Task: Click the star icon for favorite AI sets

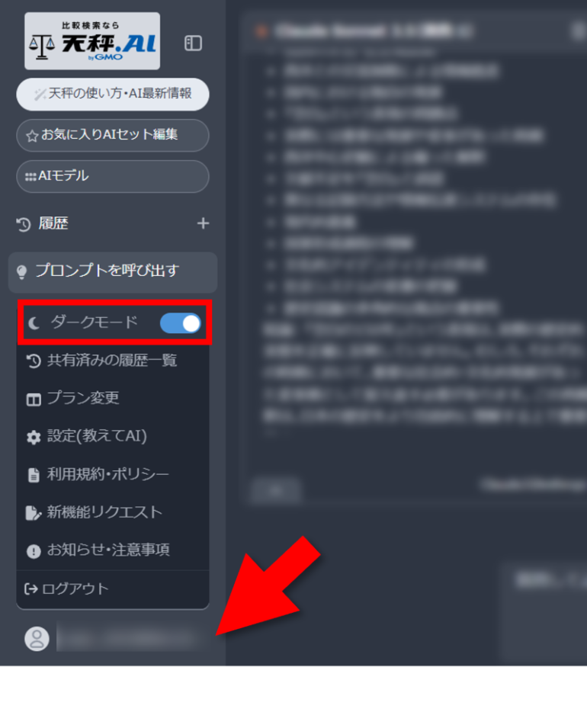Action: pos(32,136)
